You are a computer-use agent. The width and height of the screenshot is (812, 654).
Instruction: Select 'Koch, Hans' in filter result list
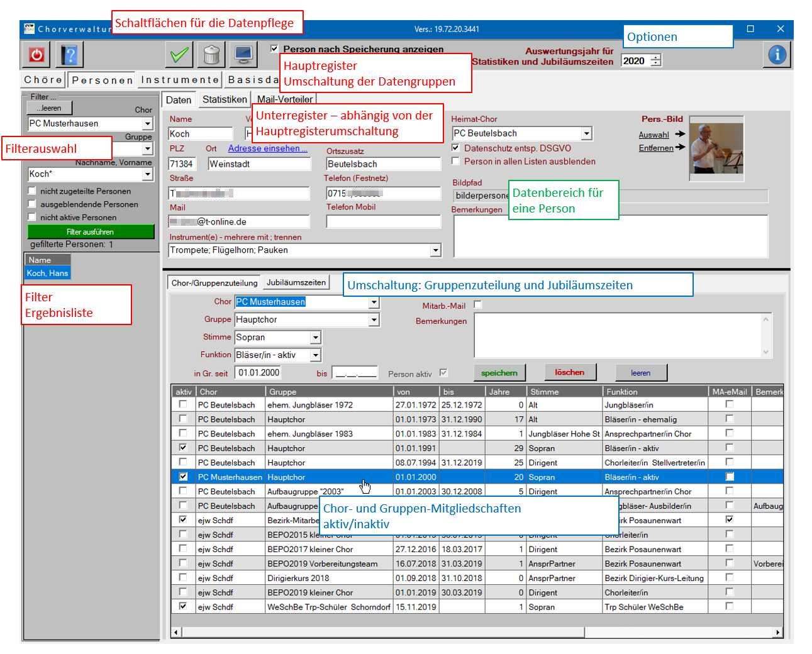click(48, 273)
